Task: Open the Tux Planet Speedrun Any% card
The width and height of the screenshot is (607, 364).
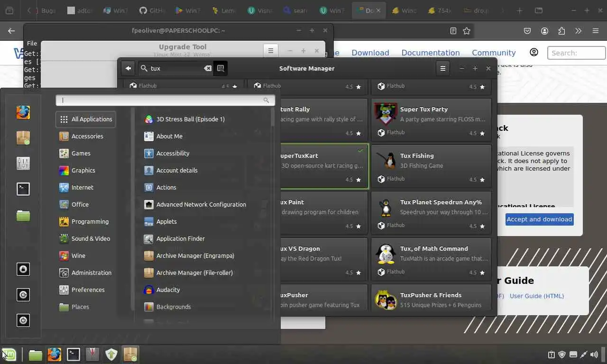Action: 431,213
